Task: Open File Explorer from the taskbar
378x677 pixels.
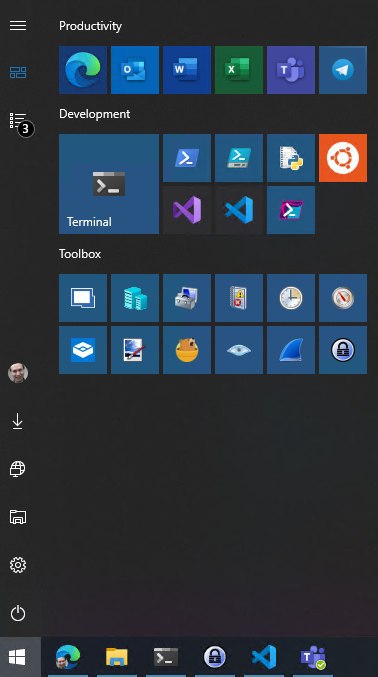Action: pyautogui.click(x=117, y=657)
